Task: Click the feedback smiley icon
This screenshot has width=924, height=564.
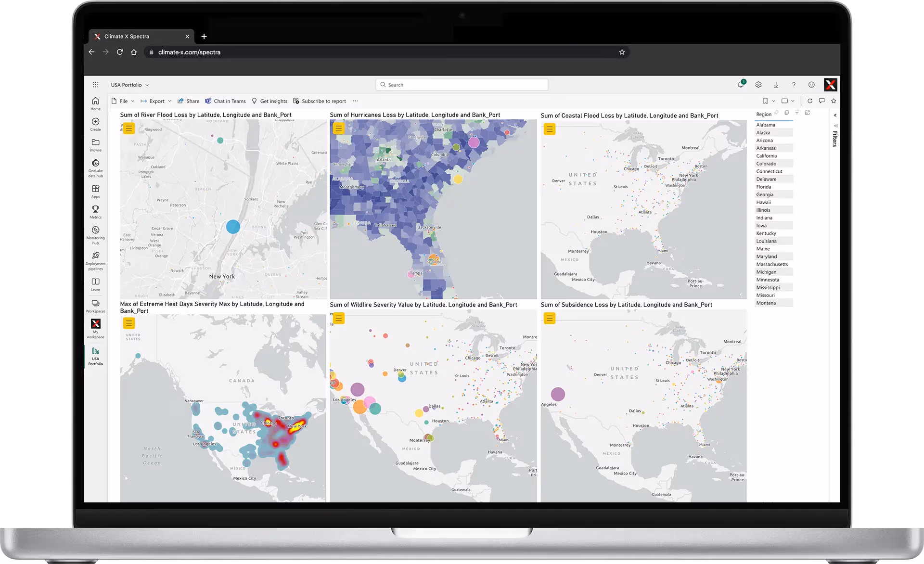Action: [811, 85]
